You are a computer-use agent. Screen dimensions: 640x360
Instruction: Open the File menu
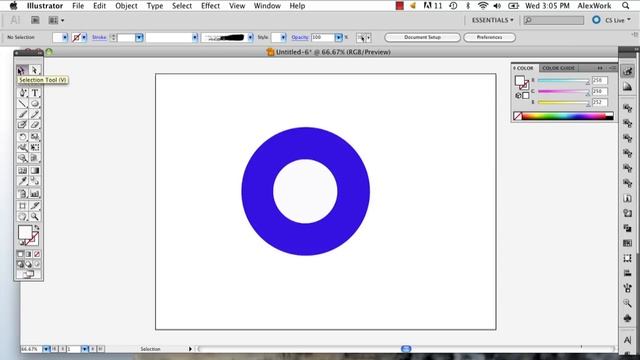click(x=78, y=6)
